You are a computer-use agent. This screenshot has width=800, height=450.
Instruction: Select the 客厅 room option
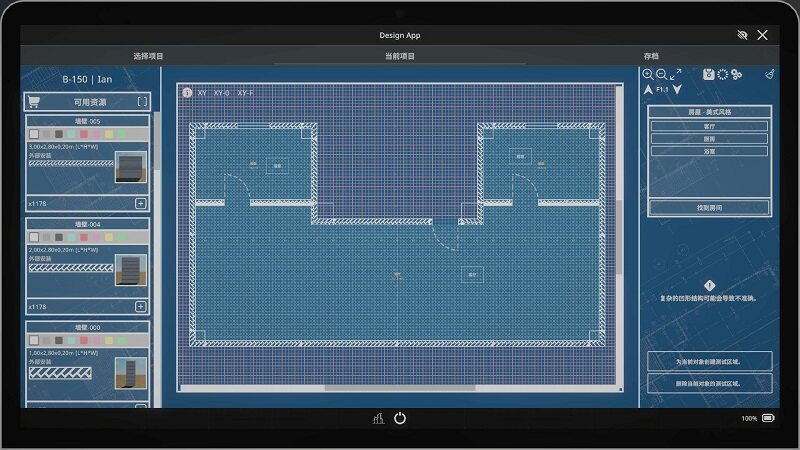tap(709, 126)
